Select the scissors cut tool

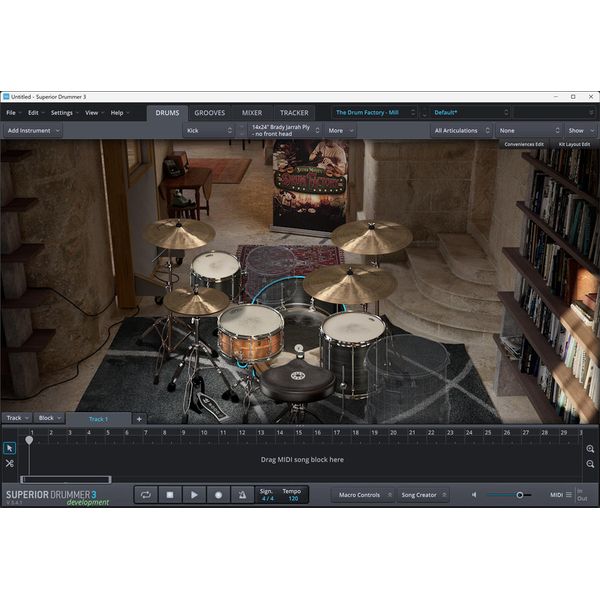point(10,463)
